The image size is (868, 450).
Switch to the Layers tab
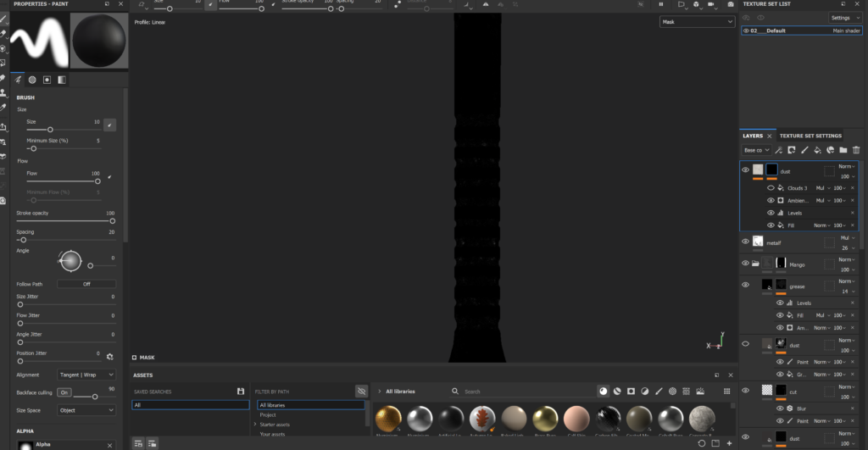(753, 136)
